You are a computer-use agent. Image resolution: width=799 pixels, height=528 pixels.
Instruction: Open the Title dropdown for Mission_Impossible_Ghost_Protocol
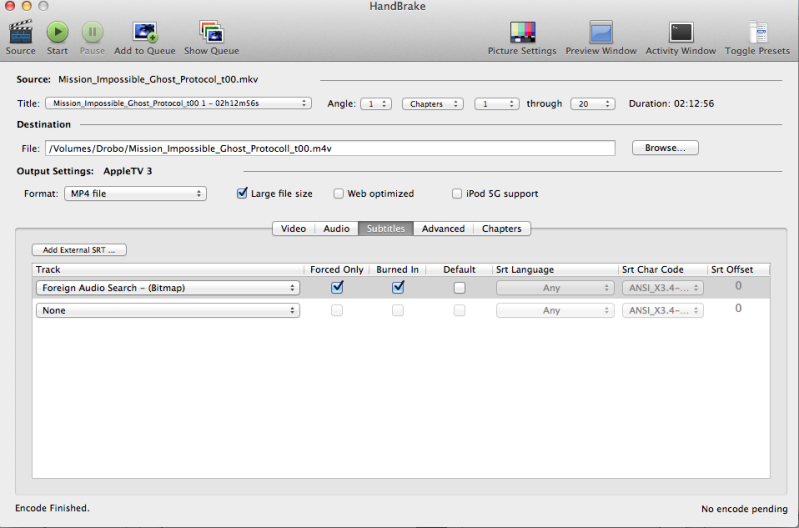click(x=178, y=103)
